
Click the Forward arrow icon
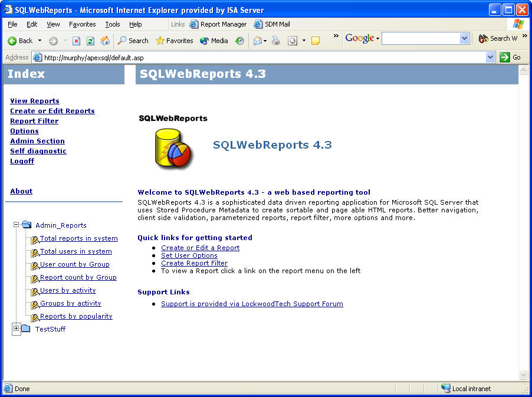53,41
